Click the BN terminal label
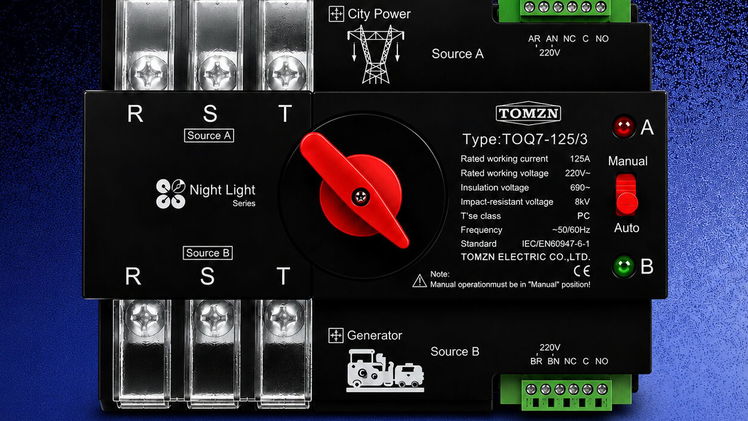This screenshot has width=748, height=421. coord(553,361)
